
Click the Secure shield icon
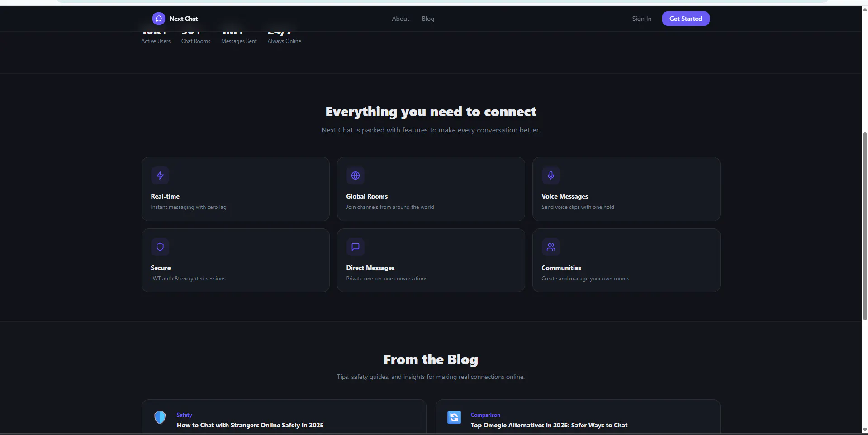click(160, 247)
